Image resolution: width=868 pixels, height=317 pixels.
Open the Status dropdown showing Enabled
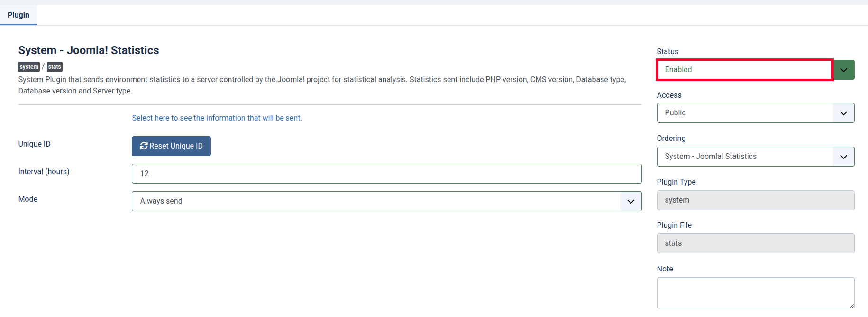pos(744,70)
